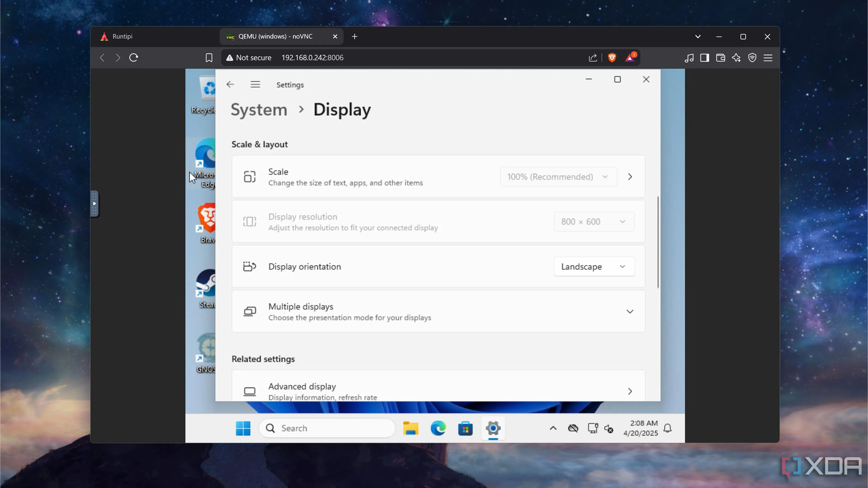The width and height of the screenshot is (868, 488).
Task: Open File Explorer from the taskbar
Action: 410,428
